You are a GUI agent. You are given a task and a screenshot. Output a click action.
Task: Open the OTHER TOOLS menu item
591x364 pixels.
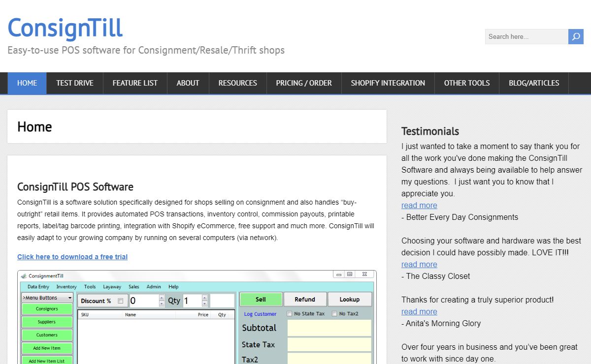click(x=467, y=83)
